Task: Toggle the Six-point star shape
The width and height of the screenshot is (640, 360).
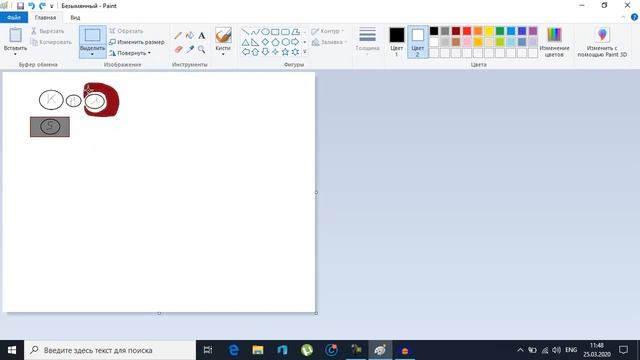Action: [x=295, y=52]
